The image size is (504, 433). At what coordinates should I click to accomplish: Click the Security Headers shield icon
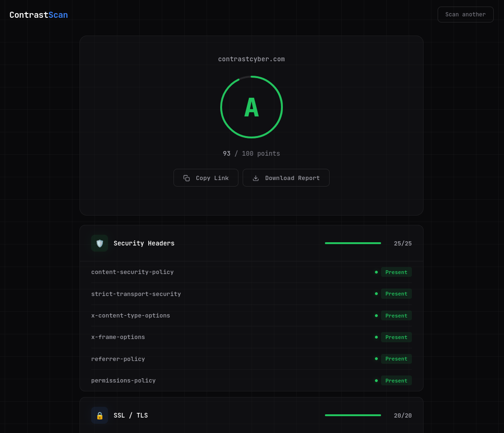100,243
